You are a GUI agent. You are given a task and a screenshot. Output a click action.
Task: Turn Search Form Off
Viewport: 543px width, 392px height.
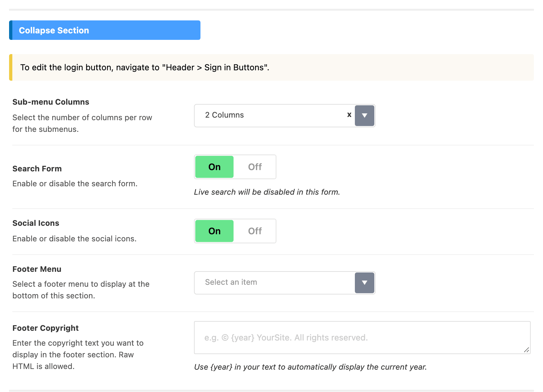click(x=255, y=167)
